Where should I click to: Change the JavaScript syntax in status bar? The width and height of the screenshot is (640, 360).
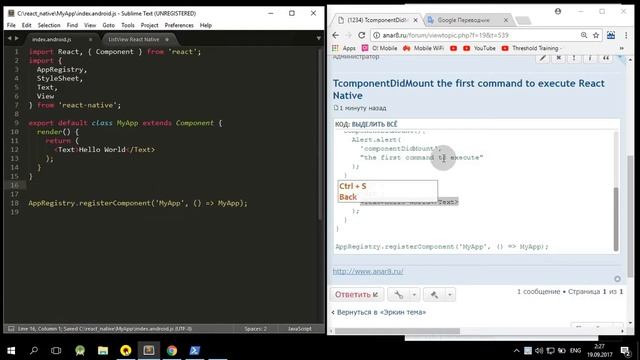coord(300,329)
